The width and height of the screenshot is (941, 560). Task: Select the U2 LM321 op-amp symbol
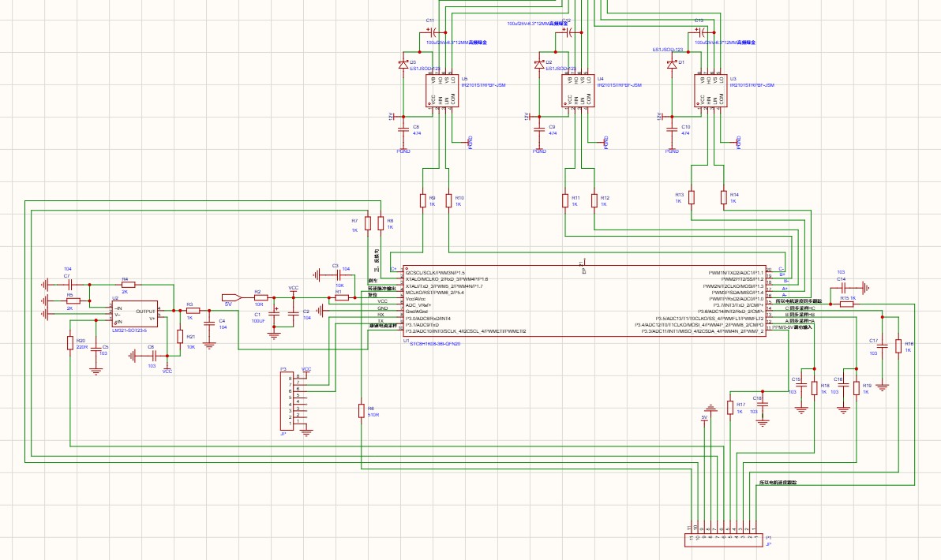pyautogui.click(x=136, y=314)
